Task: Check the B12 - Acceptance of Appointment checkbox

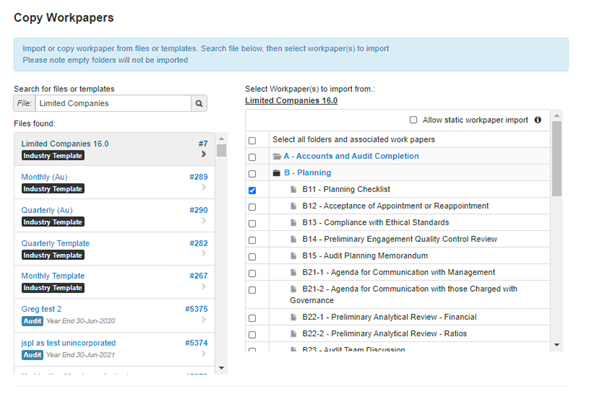Action: coord(252,207)
